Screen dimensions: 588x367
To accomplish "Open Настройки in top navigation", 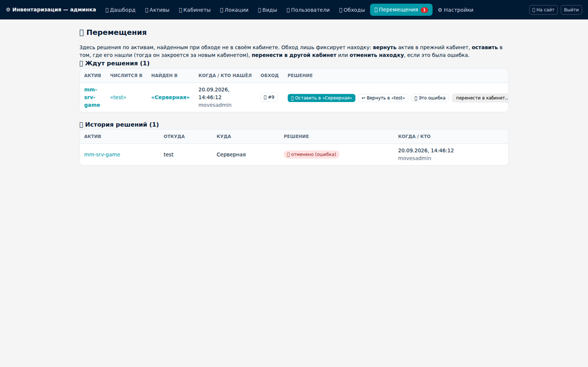I will [x=455, y=10].
